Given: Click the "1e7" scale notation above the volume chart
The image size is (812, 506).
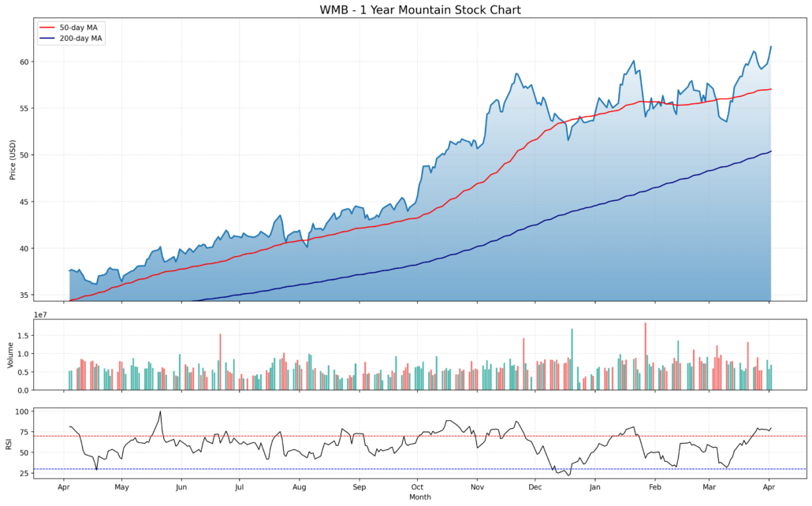Looking at the screenshot, I should click(x=40, y=314).
